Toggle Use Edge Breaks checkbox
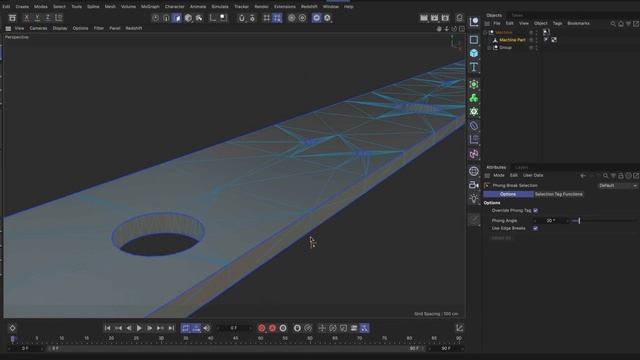The width and height of the screenshot is (640, 360). point(536,229)
